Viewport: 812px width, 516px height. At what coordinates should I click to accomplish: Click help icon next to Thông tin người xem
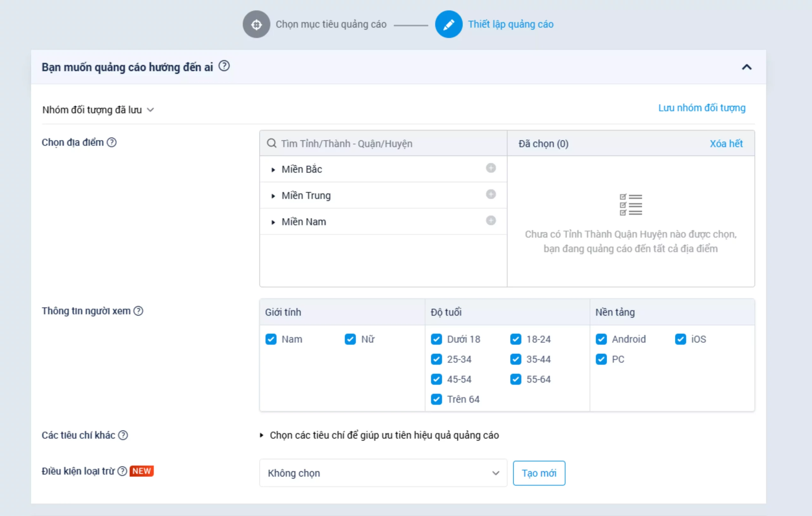[138, 311]
